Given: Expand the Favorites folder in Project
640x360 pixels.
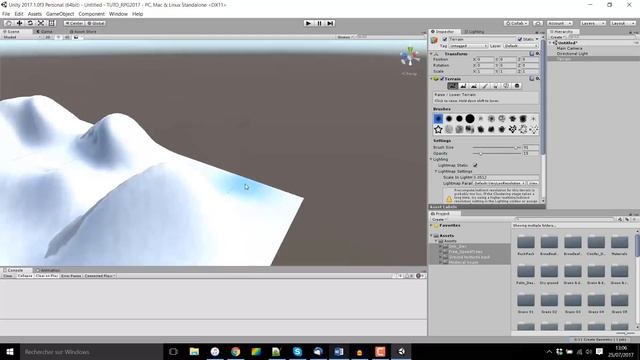Looking at the screenshot, I should point(431,225).
